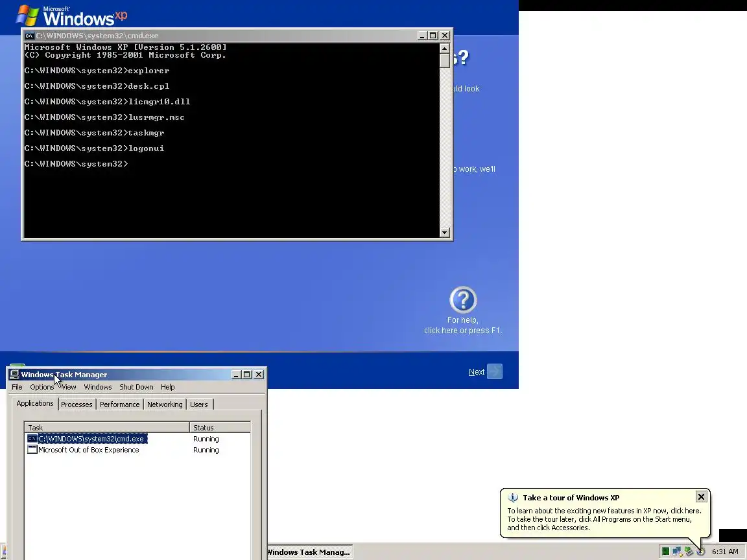Open the File menu in Task Manager
Image resolution: width=747 pixels, height=560 pixels.
pyautogui.click(x=17, y=387)
